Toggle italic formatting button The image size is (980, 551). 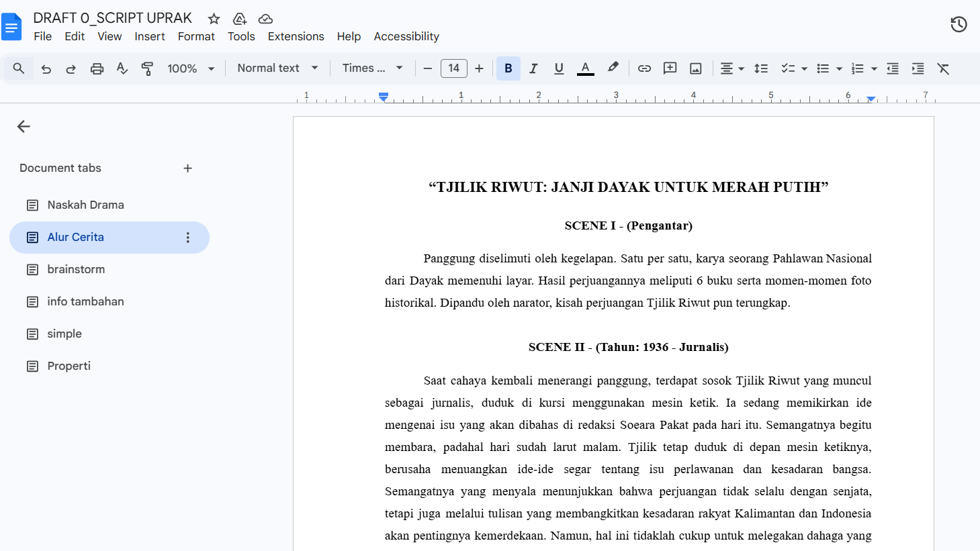click(533, 68)
